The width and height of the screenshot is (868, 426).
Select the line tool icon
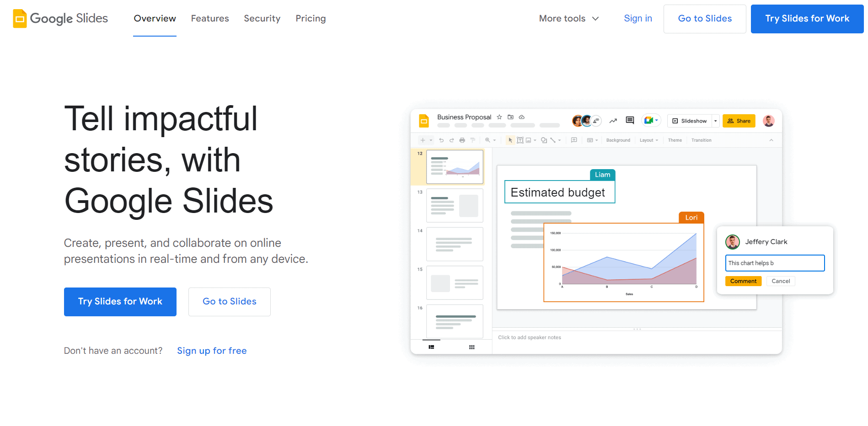pyautogui.click(x=553, y=140)
